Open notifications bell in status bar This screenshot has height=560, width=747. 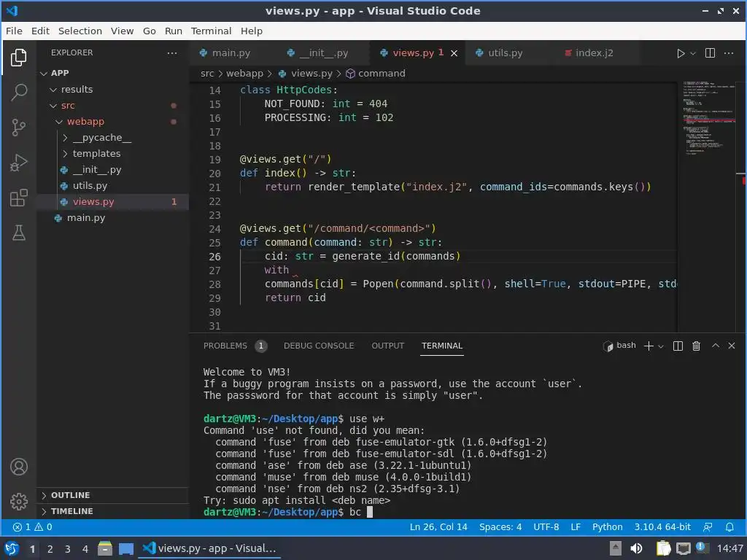729,527
